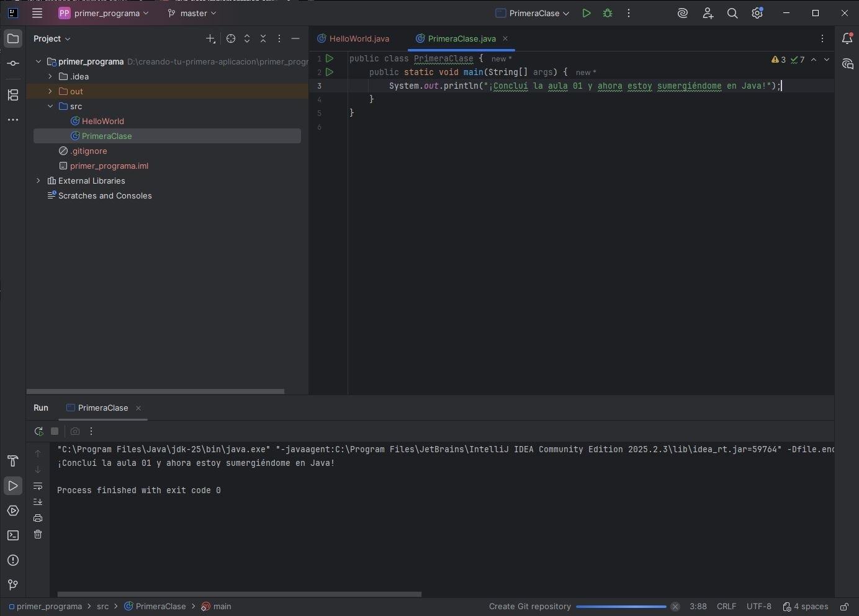
Task: Run PrimeraClase with the green Run button
Action: click(x=586, y=13)
